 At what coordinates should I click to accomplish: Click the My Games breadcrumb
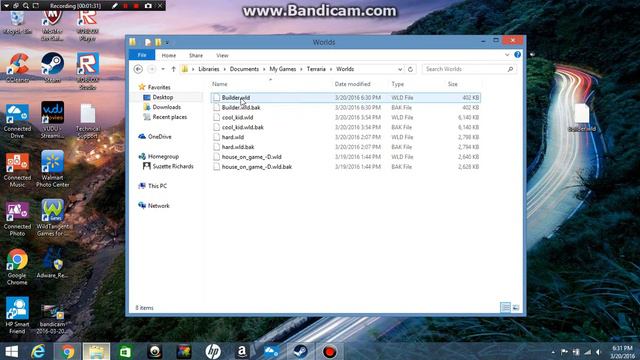[x=282, y=69]
